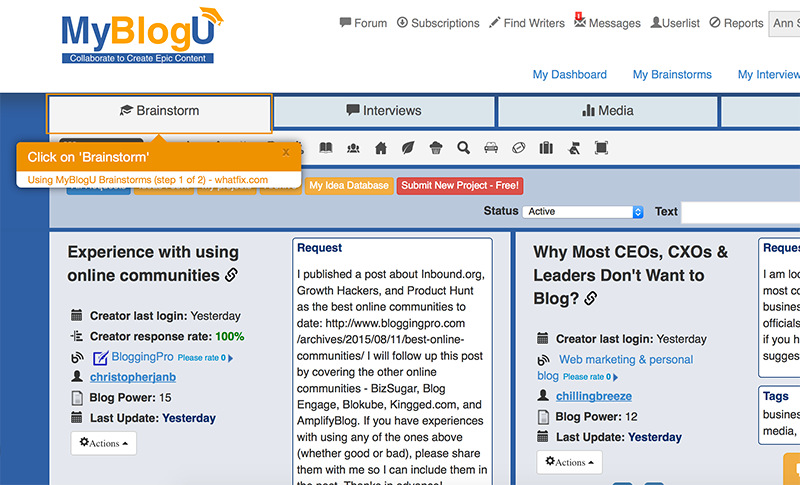This screenshot has width=800, height=485.
Task: Open the Userlist page
Action: click(675, 23)
